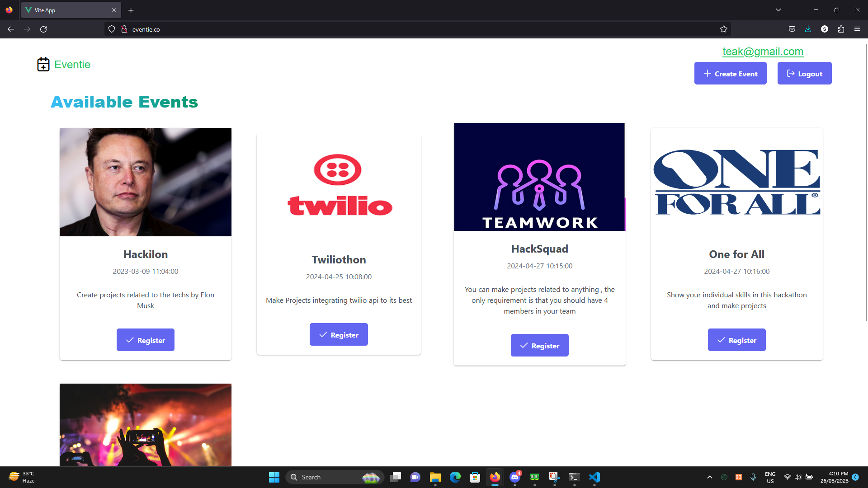Screen dimensions: 868x488
Task: Open Firefox application menu
Action: point(857,29)
